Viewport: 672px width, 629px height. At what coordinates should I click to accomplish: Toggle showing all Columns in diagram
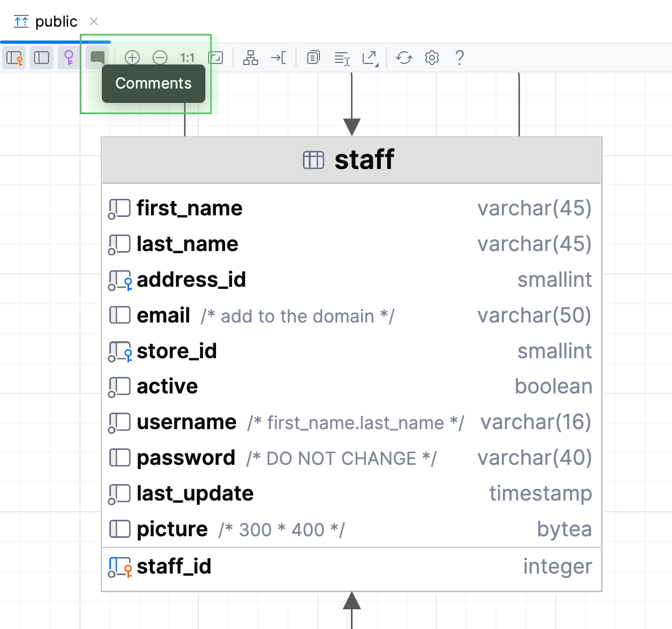click(42, 58)
